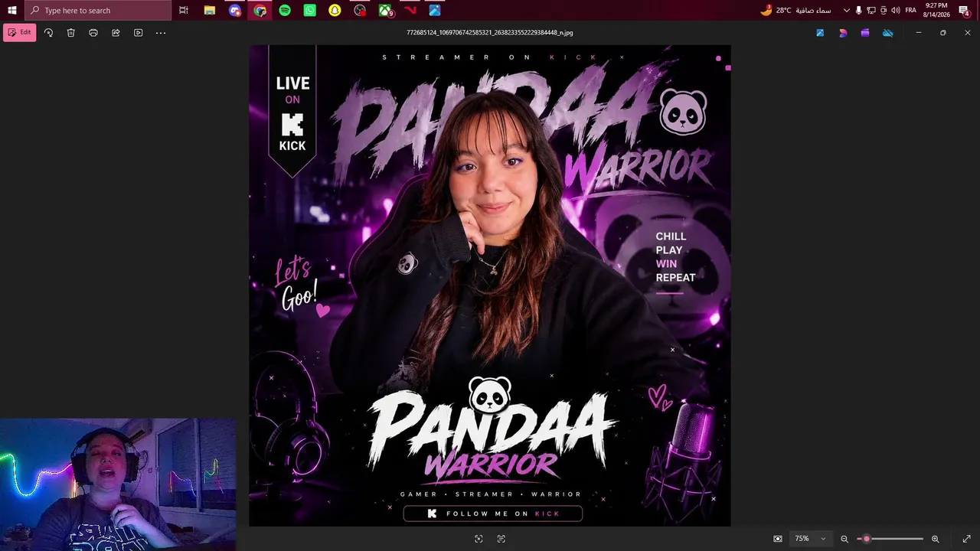Screen dimensions: 980x551
Task: Toggle the background view icon beside 75%
Action: 778,539
